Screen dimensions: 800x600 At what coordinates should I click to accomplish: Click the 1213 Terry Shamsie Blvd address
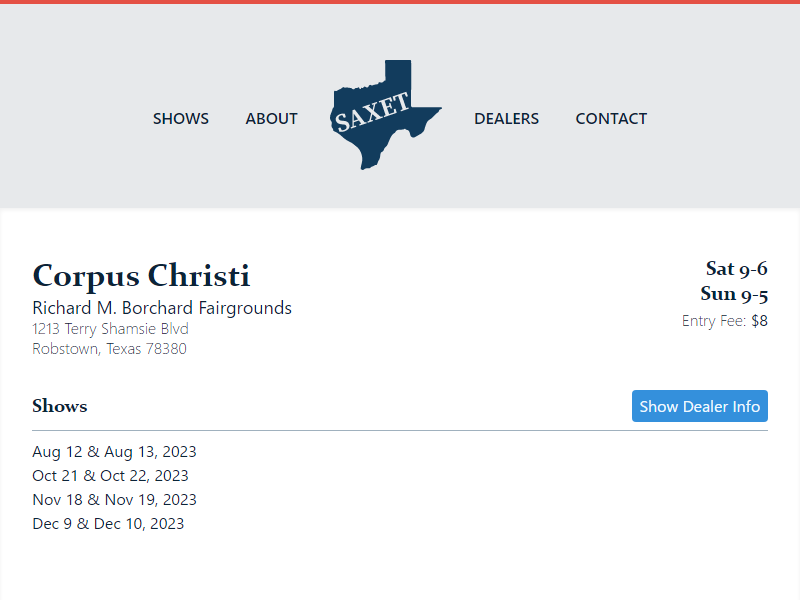point(110,328)
